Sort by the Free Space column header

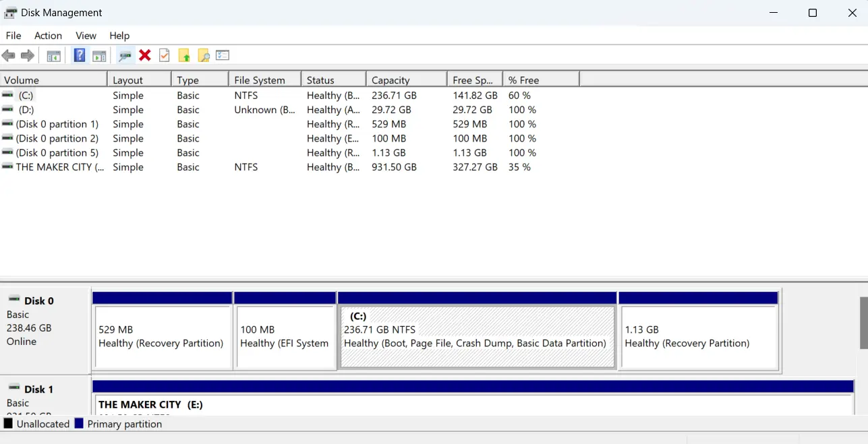pyautogui.click(x=475, y=80)
